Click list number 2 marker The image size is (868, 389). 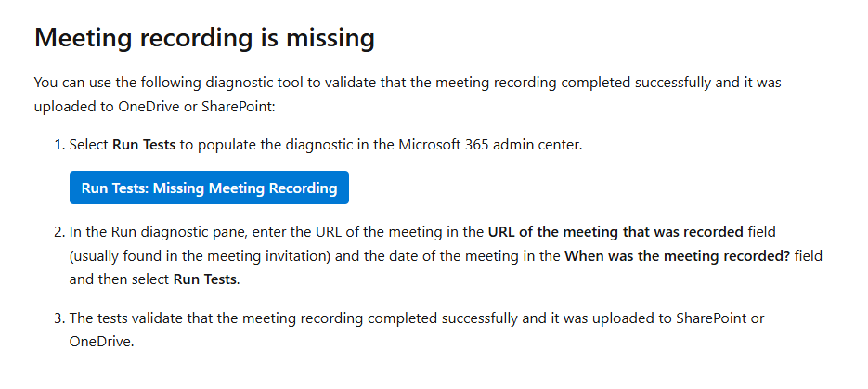58,230
